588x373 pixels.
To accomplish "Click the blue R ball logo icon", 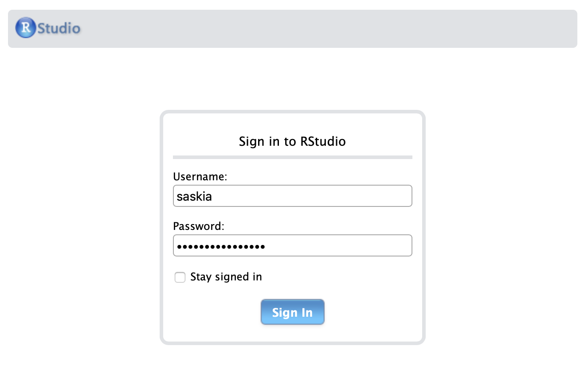I will click(26, 28).
